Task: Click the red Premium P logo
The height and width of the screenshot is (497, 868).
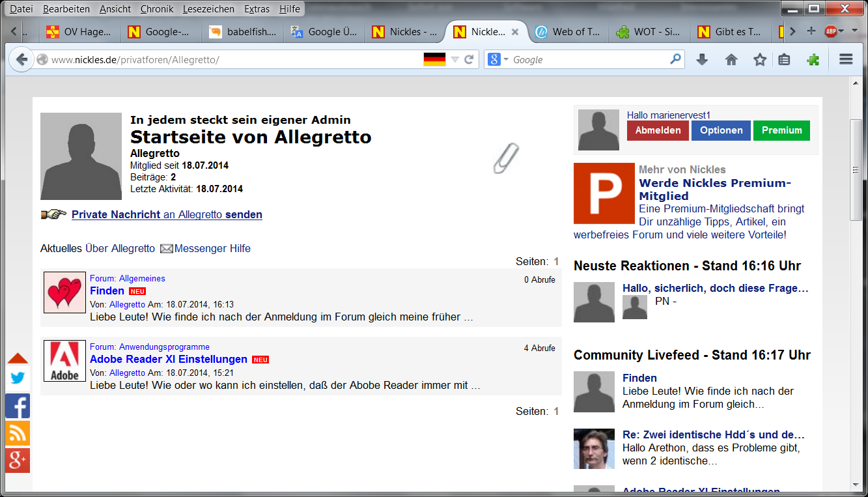Action: click(604, 193)
